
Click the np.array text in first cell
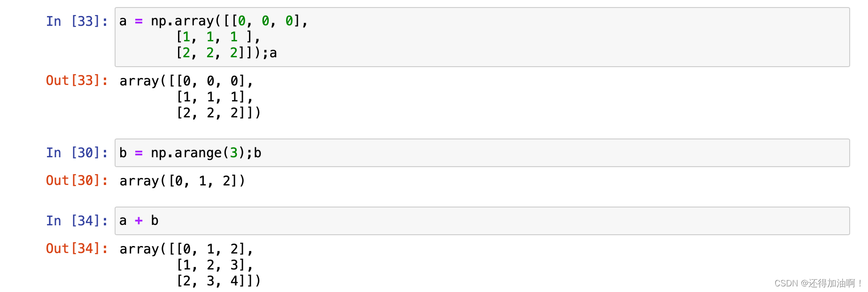point(182,21)
